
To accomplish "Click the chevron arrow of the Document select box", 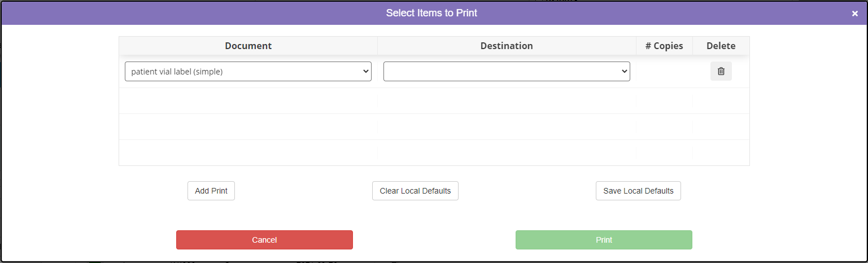I will pos(365,71).
